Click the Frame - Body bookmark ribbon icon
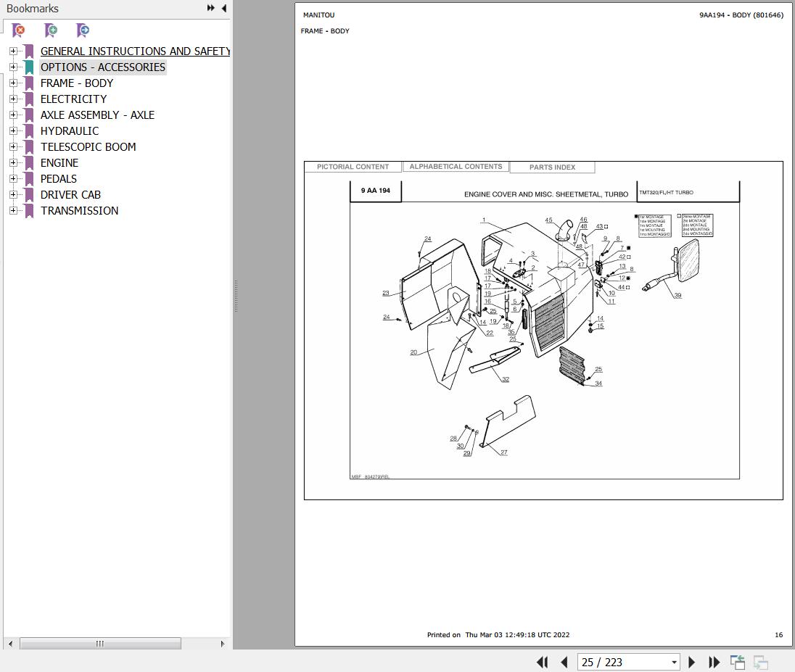795x672 pixels. 30,83
